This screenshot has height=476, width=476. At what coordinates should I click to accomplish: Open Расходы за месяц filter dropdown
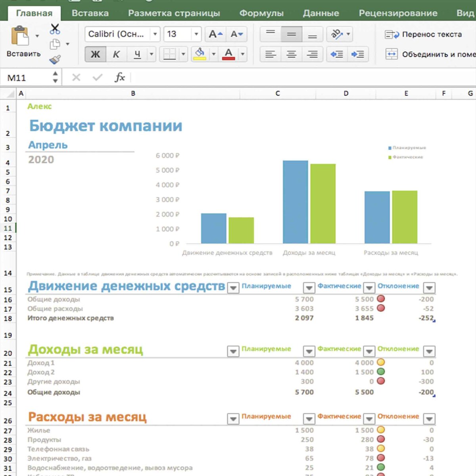(x=233, y=418)
